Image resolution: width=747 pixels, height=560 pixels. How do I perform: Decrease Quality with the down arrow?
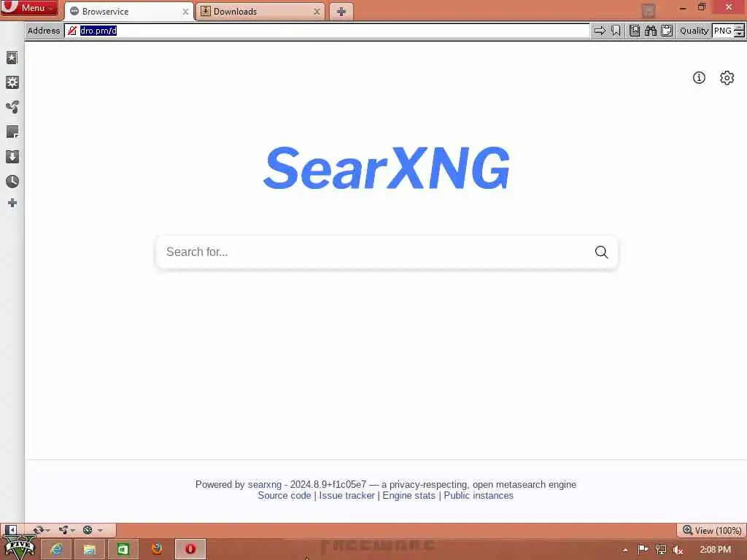tap(739, 34)
